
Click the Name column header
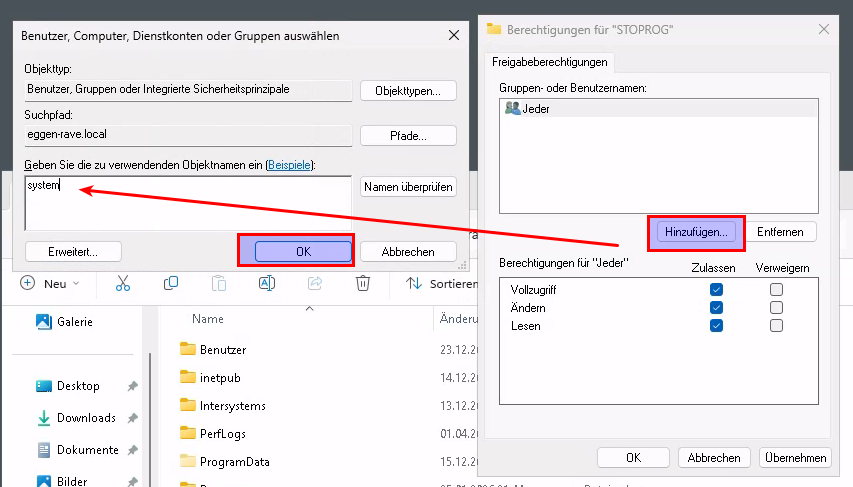point(208,319)
